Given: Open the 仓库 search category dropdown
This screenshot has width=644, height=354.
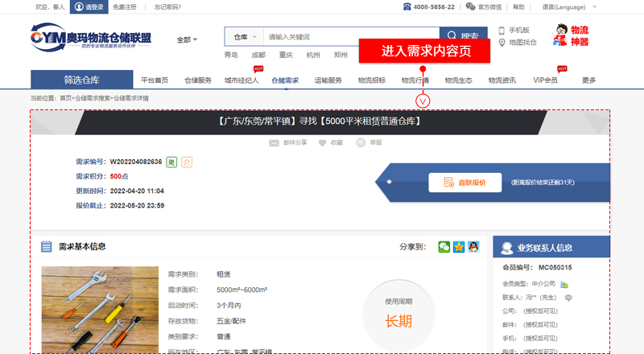Looking at the screenshot, I should pos(245,37).
